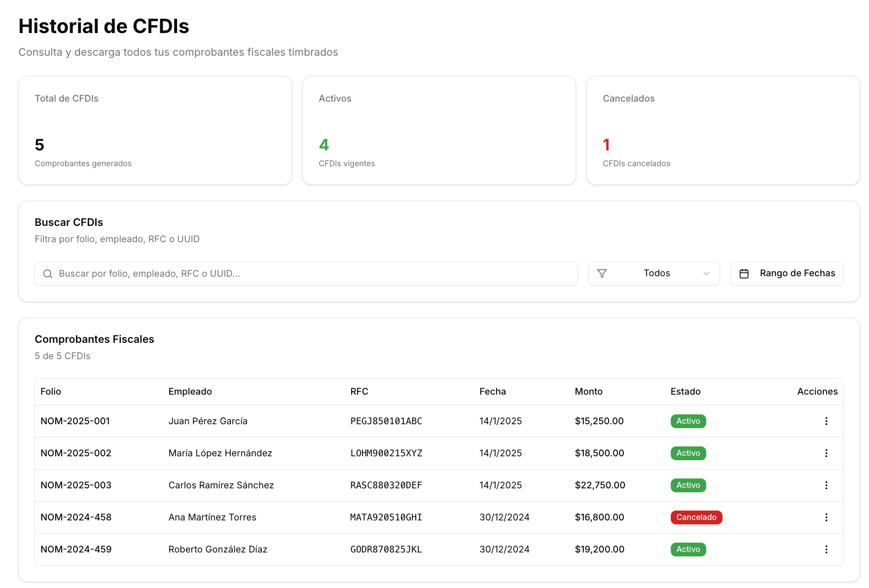This screenshot has width=869, height=588.
Task: Select the Activos summary card
Action: click(439, 131)
